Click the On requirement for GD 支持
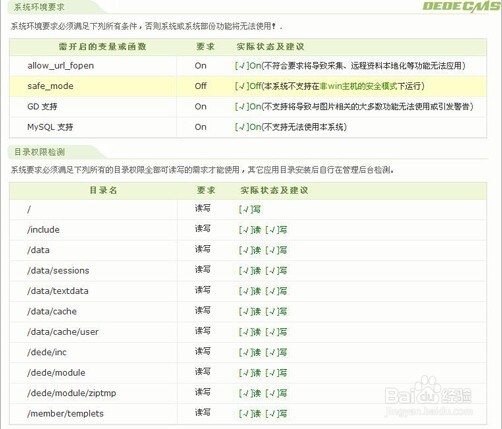This screenshot has height=429, width=502. pos(201,107)
